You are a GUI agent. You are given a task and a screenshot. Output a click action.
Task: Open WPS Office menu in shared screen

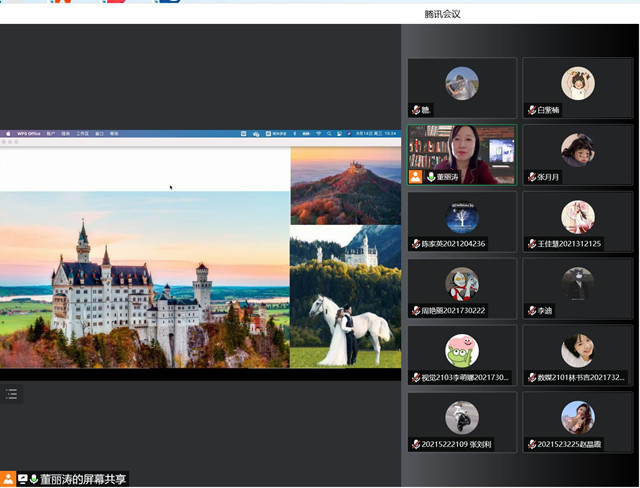[29, 134]
